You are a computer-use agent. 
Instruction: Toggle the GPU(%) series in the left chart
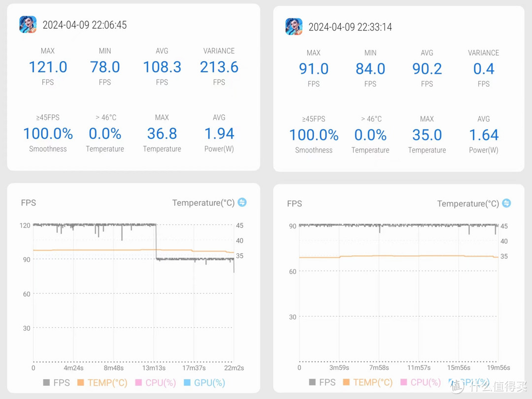tap(209, 383)
